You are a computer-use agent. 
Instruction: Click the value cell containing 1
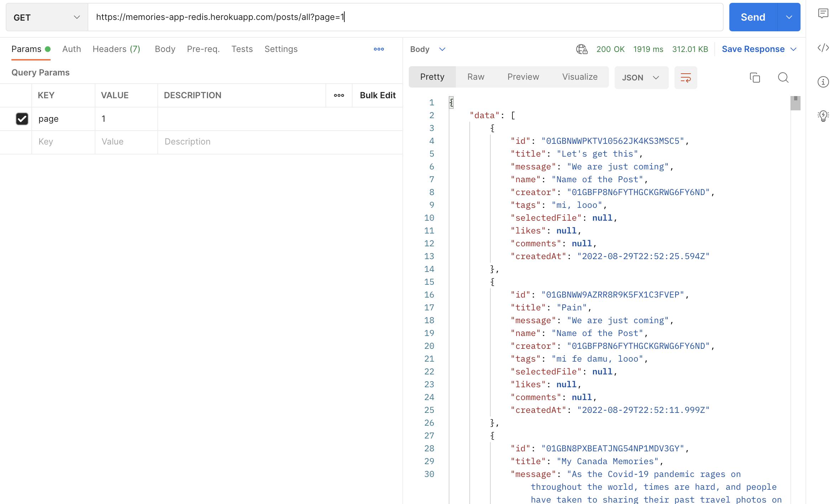(x=126, y=119)
